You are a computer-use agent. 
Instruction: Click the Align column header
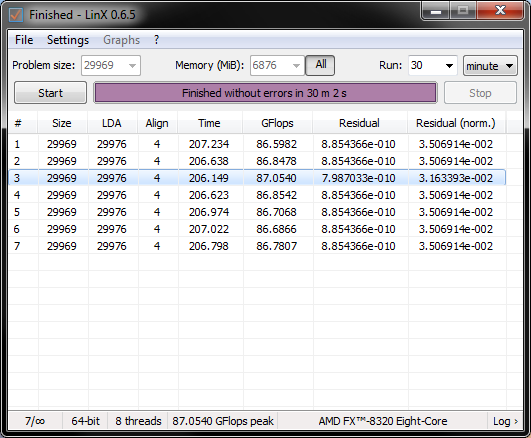[157, 123]
